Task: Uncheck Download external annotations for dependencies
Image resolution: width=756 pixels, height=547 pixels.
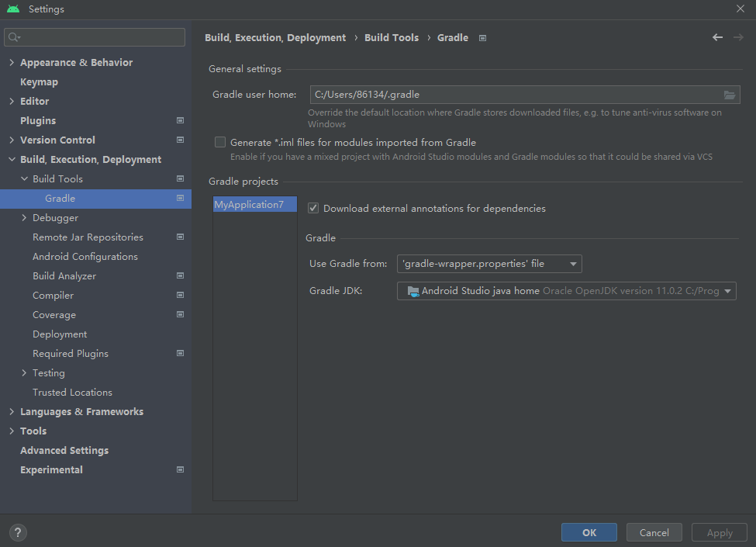Action: pos(313,209)
